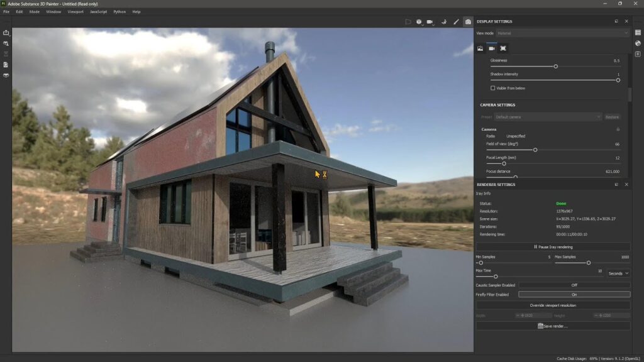
Task: Open the environment settings tab icon
Action: point(480,48)
